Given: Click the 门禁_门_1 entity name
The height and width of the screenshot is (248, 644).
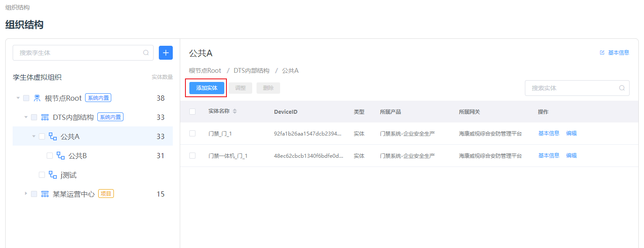Looking at the screenshot, I should click(x=220, y=133).
